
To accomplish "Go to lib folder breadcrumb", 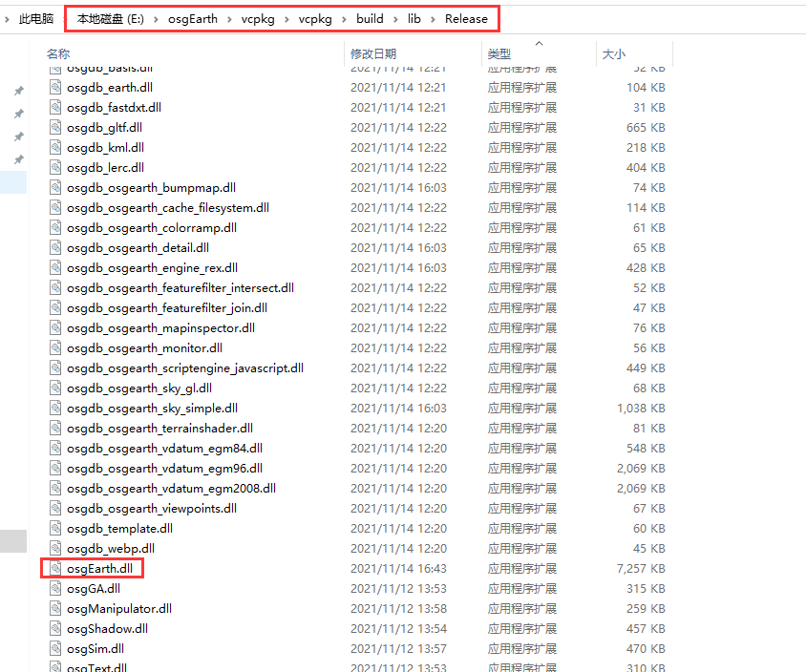I will (x=414, y=19).
